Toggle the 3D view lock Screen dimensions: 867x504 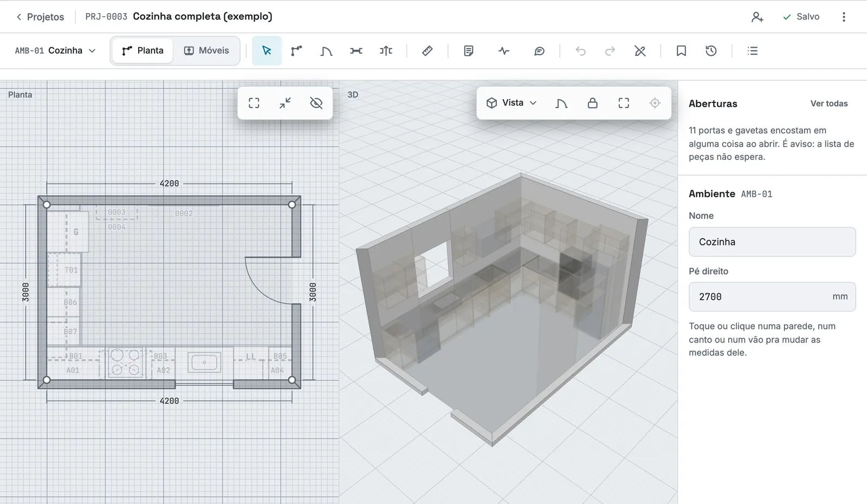[x=593, y=103]
